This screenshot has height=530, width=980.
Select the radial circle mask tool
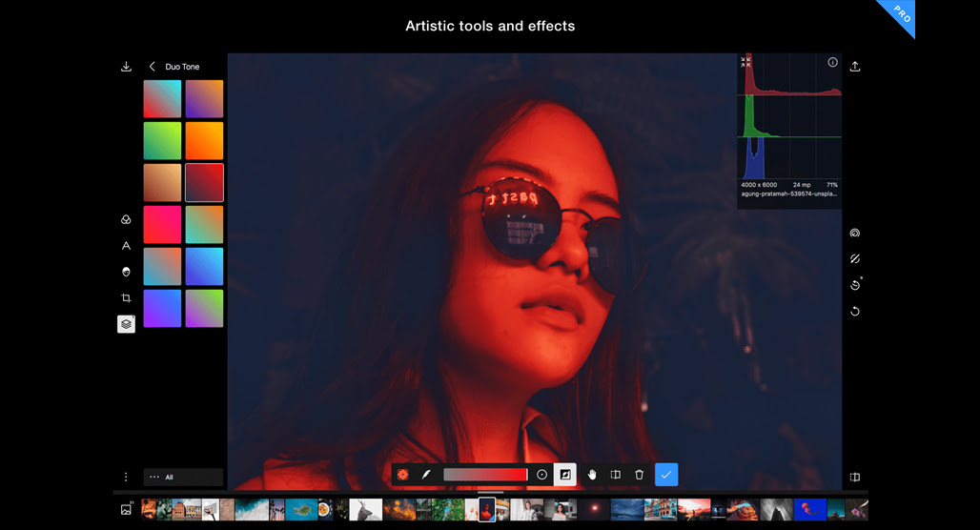(x=541, y=475)
